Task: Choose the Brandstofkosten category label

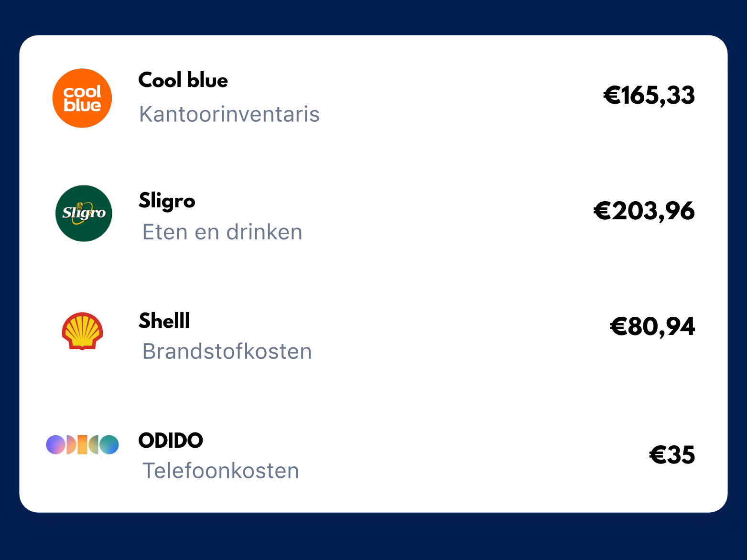Action: [227, 352]
